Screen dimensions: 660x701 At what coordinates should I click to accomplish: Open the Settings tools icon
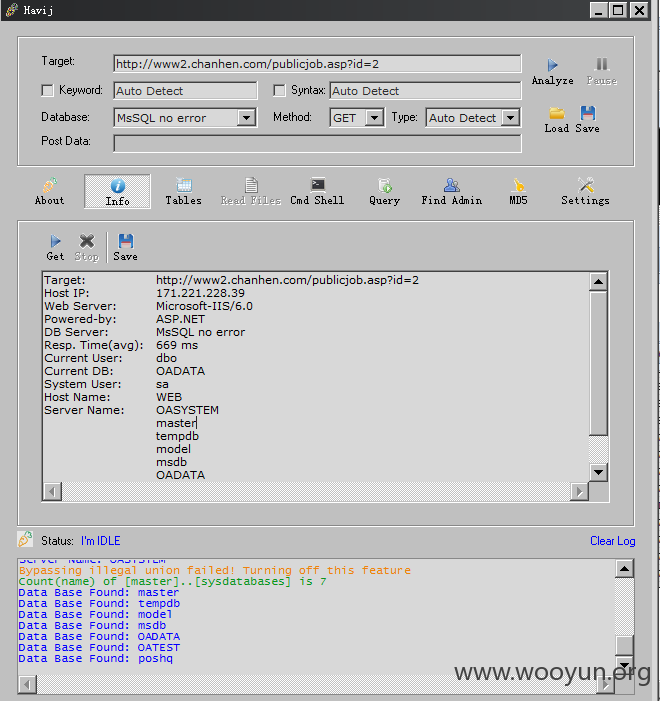point(585,185)
